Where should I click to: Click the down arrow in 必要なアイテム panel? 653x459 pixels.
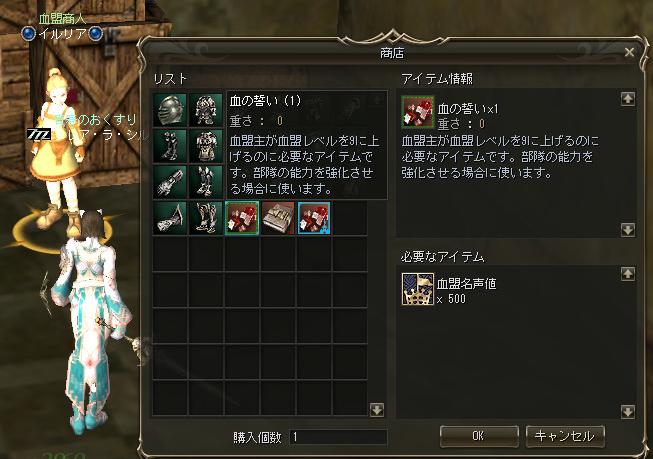tap(628, 412)
